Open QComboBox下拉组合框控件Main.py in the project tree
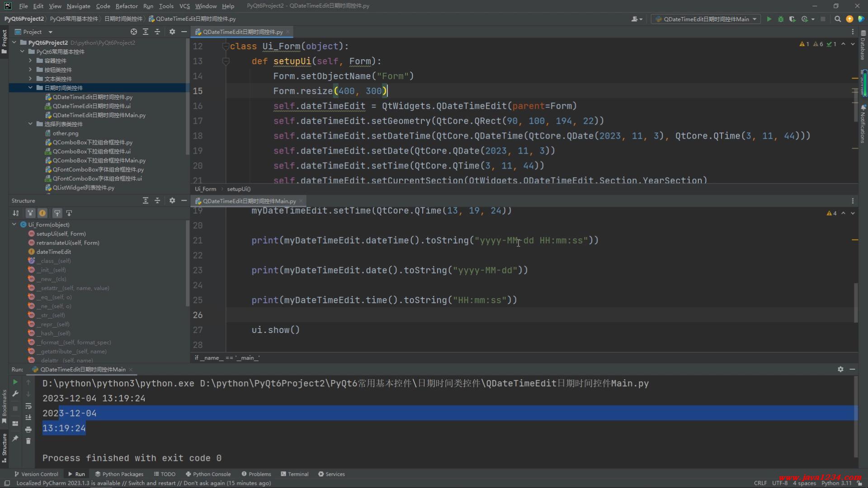 (99, 160)
